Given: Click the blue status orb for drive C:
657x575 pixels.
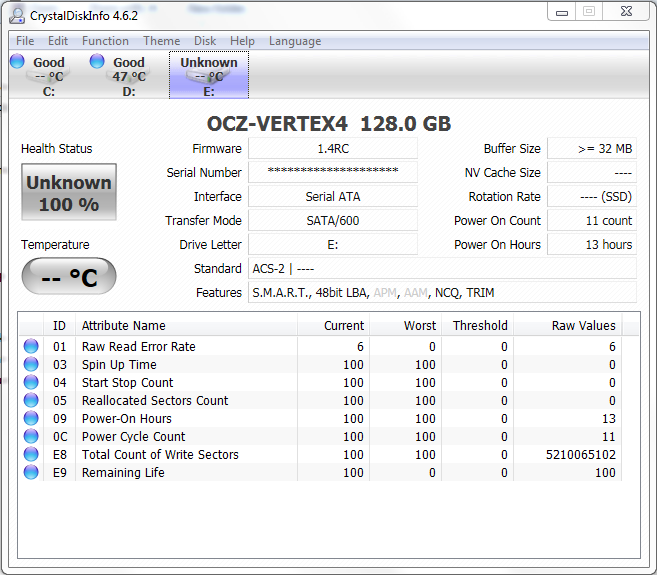Looking at the screenshot, I should coord(17,62).
